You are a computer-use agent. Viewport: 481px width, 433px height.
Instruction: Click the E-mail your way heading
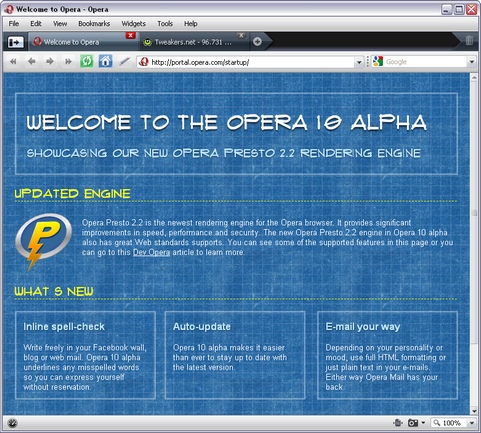pos(363,327)
